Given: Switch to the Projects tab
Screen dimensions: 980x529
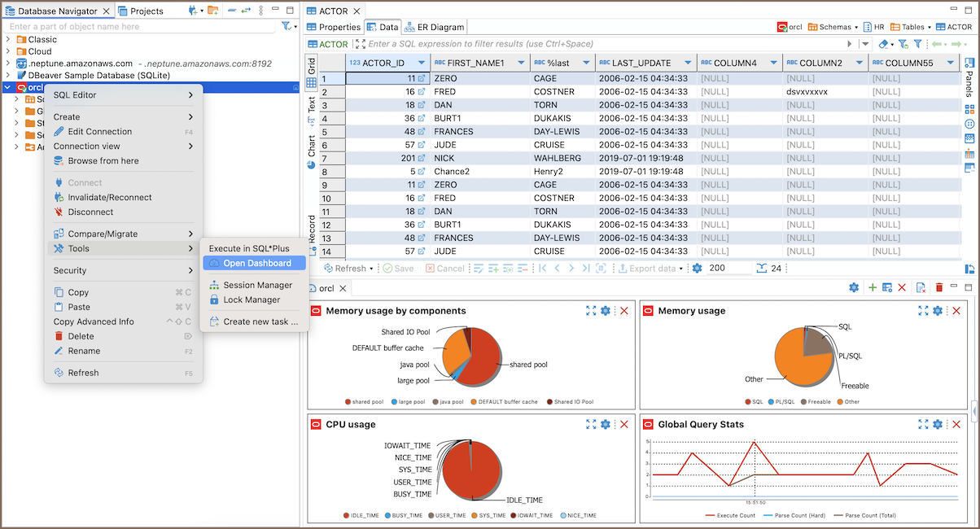Looking at the screenshot, I should [x=140, y=11].
